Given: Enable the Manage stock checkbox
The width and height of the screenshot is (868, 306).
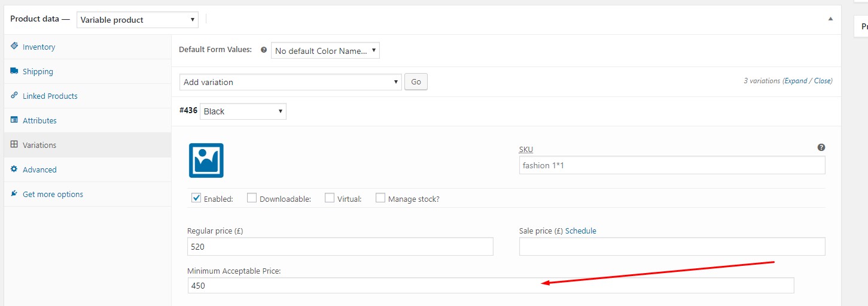Looking at the screenshot, I should click(x=380, y=198).
